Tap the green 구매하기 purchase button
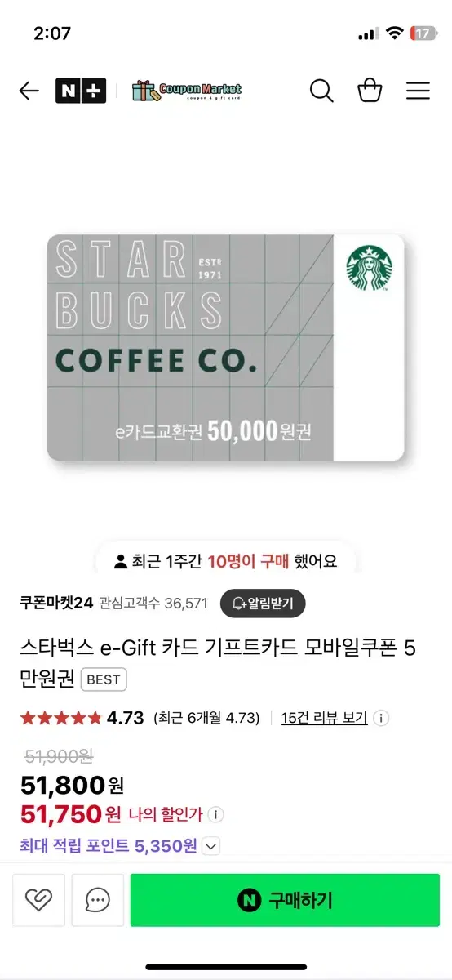 point(285,900)
